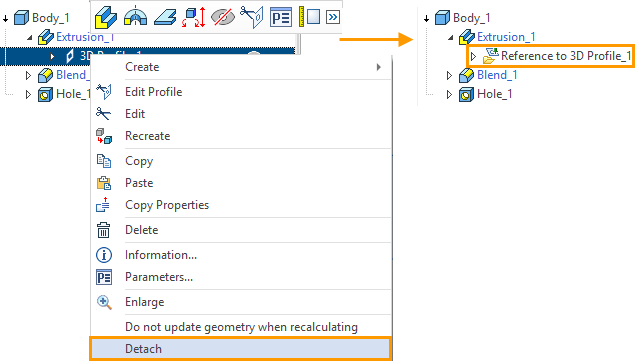Click the Edit Profile menu icon
Viewport: 638px width, 361px height.
(x=104, y=92)
